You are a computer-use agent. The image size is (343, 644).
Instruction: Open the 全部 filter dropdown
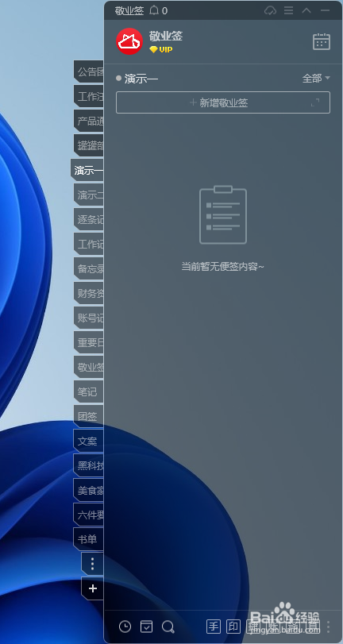click(x=316, y=78)
